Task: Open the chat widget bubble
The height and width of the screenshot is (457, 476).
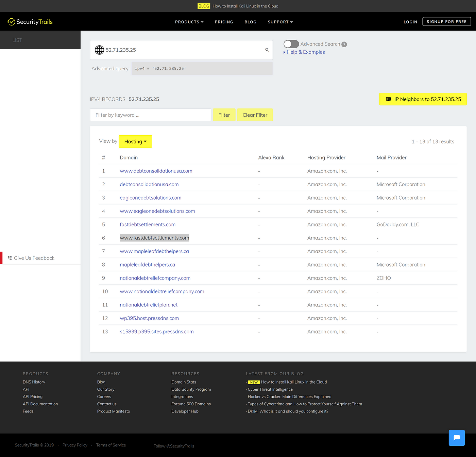Action: click(457, 438)
